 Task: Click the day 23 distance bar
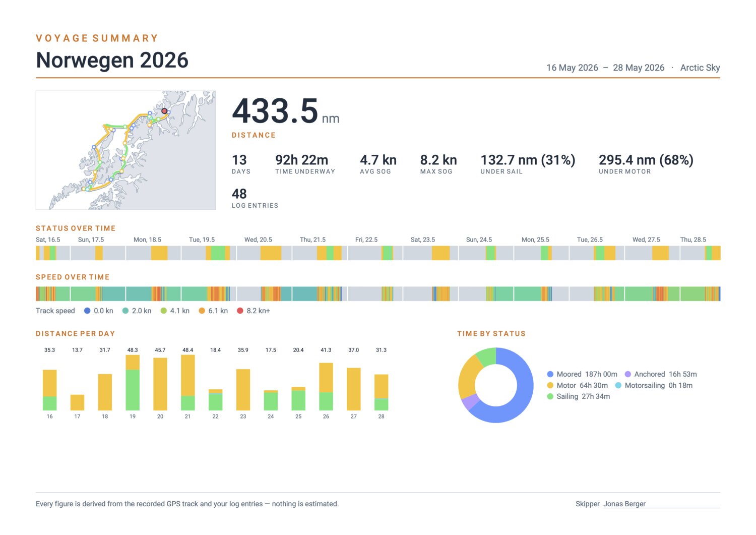point(243,389)
